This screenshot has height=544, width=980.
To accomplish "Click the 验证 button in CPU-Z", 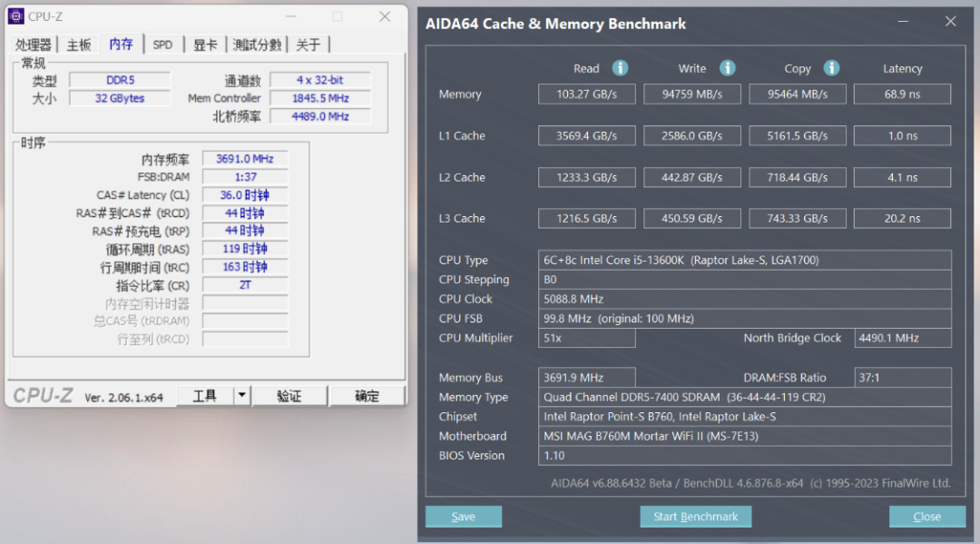I will pos(289,395).
